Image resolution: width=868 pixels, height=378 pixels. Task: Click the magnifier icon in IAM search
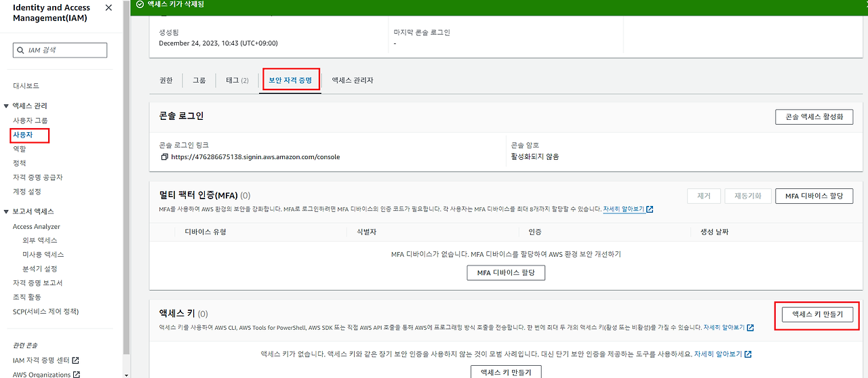pyautogui.click(x=21, y=50)
